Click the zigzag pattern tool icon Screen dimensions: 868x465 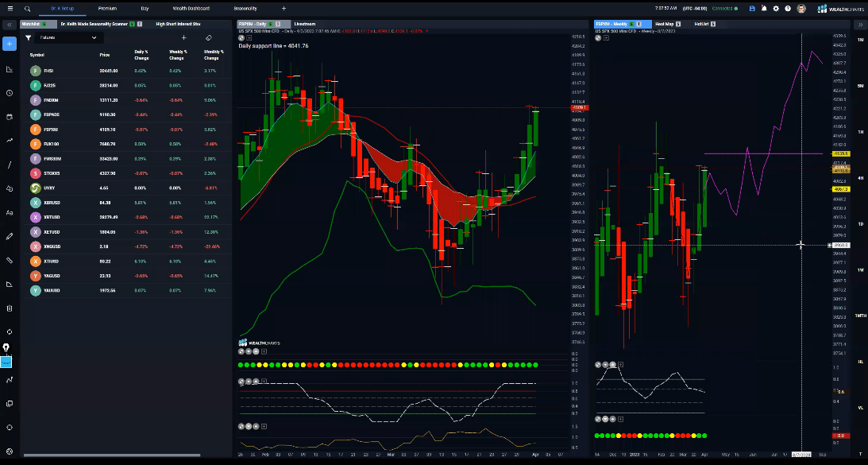click(10, 380)
